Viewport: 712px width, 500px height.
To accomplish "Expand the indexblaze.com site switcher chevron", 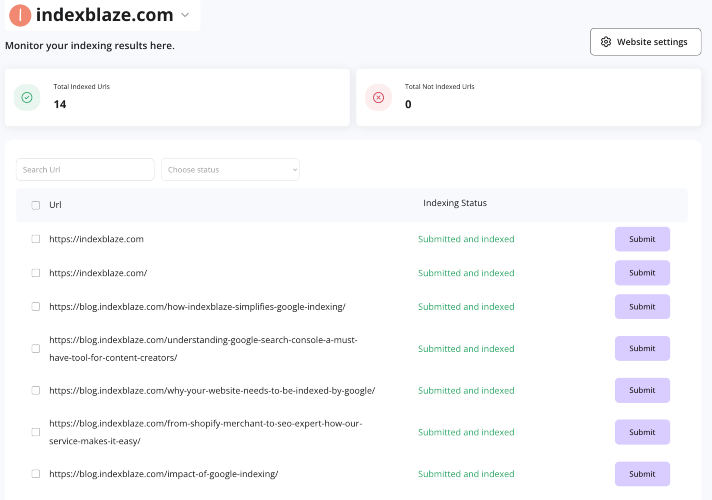I will click(x=185, y=15).
